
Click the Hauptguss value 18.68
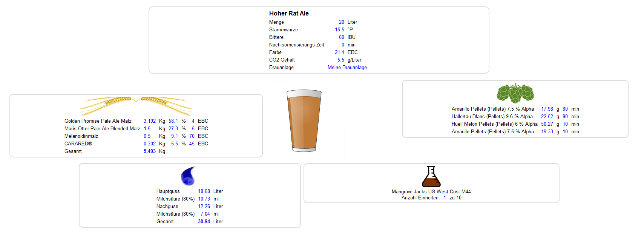coord(204,191)
